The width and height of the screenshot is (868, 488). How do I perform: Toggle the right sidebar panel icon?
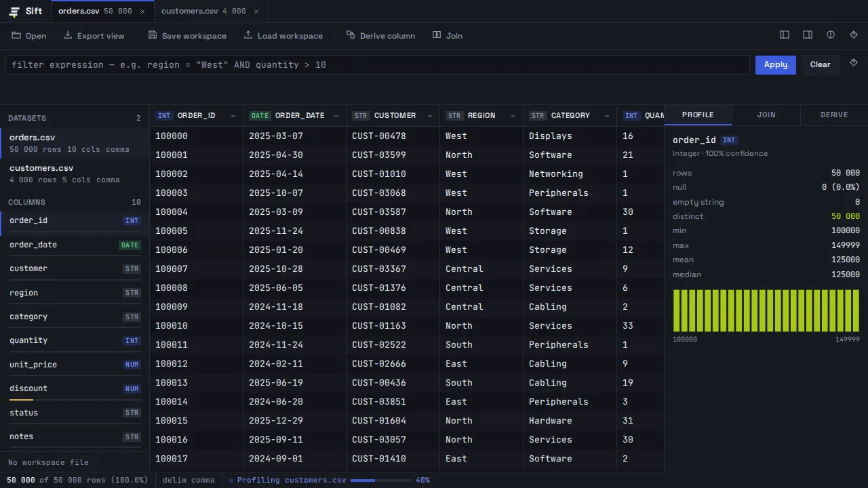click(x=808, y=35)
